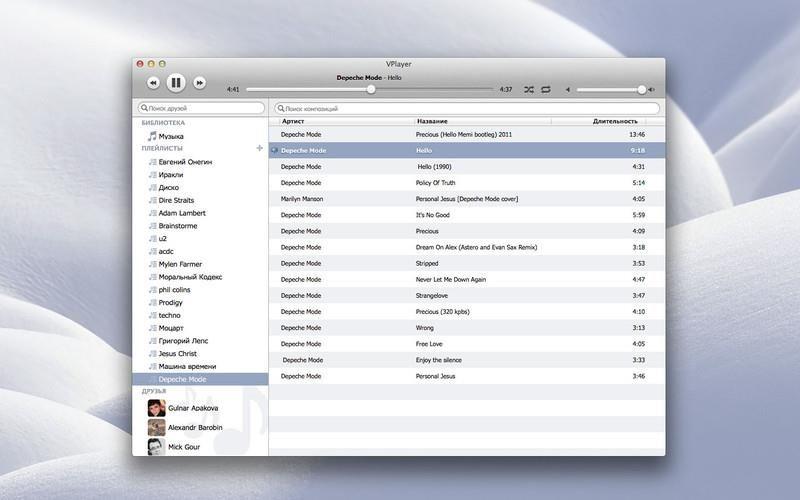This screenshot has width=800, height=500.
Task: Click the remaining time 4:37 label
Action: 506,89
